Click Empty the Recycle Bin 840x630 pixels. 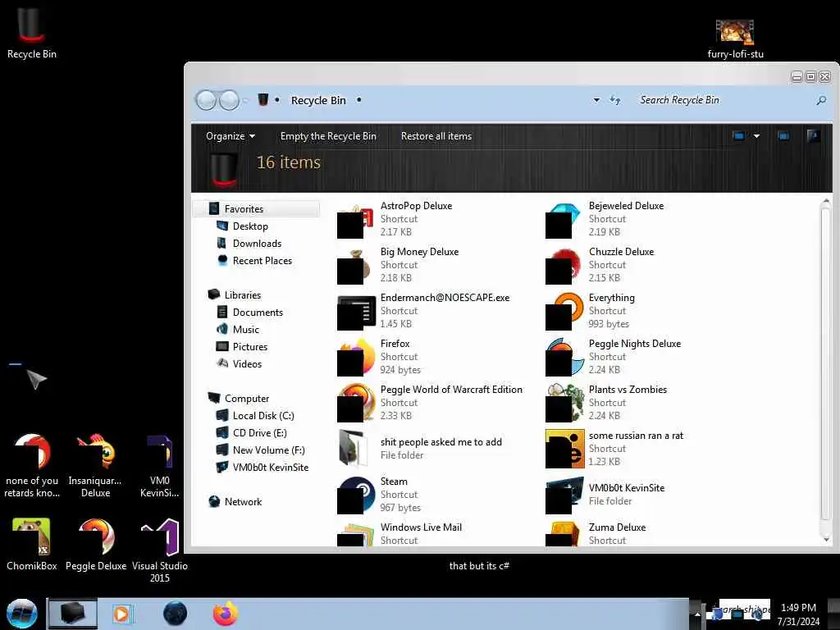click(x=328, y=136)
